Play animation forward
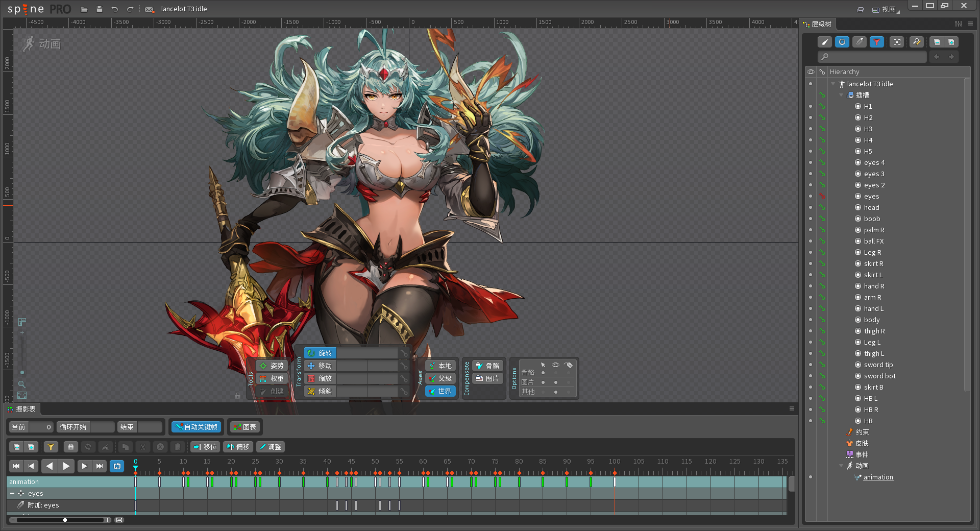Image resolution: width=980 pixels, height=531 pixels. click(x=66, y=466)
